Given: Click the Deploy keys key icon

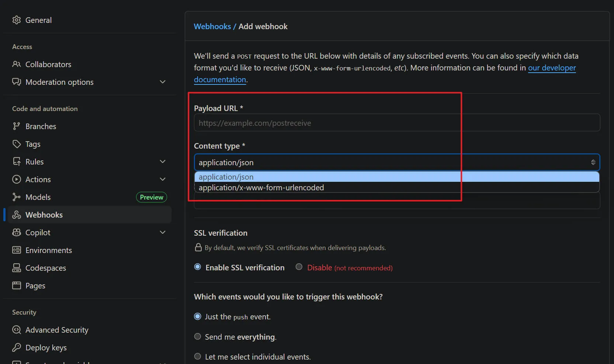Looking at the screenshot, I should 17,347.
